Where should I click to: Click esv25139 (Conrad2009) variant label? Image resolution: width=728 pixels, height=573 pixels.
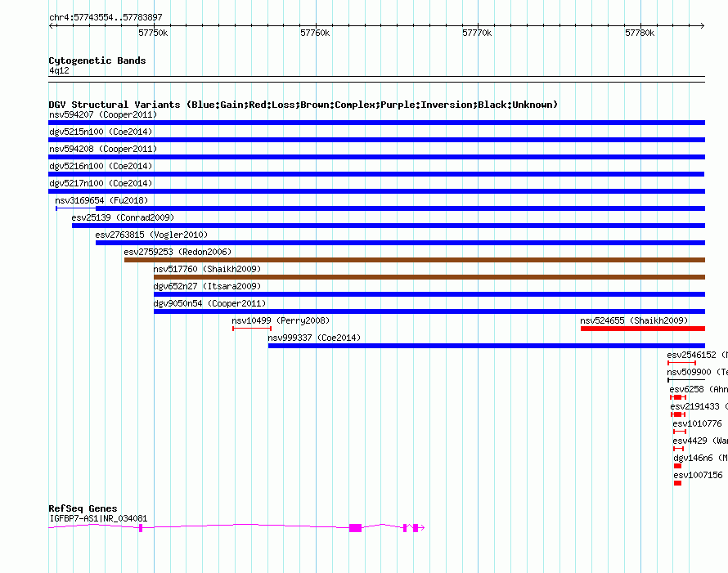(x=123, y=217)
